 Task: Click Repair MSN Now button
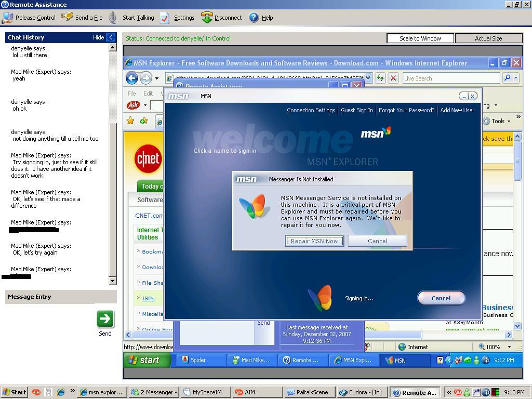314,241
